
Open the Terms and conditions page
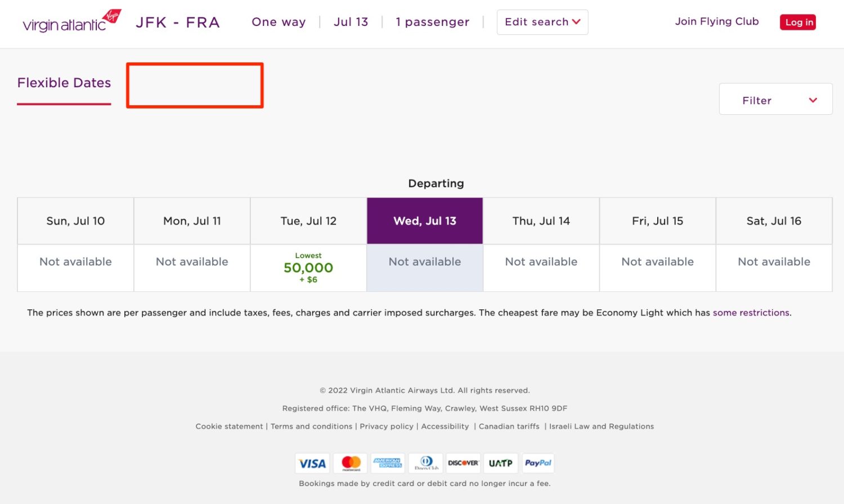pos(311,426)
